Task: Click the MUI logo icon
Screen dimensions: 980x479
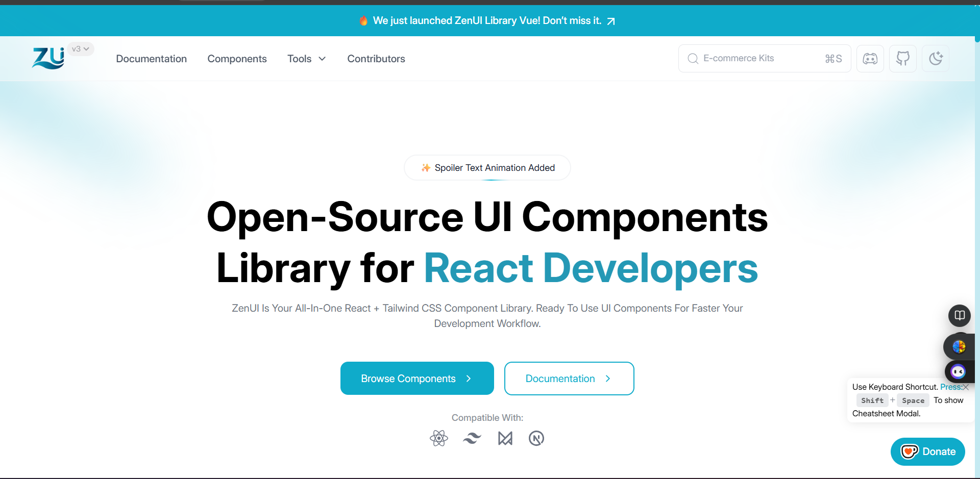Action: [x=505, y=438]
